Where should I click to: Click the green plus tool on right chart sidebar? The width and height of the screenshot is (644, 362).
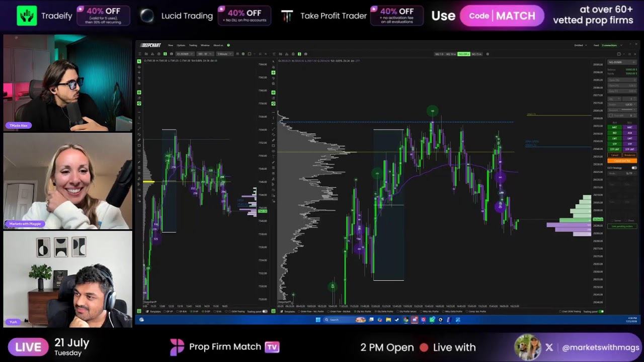[273, 73]
